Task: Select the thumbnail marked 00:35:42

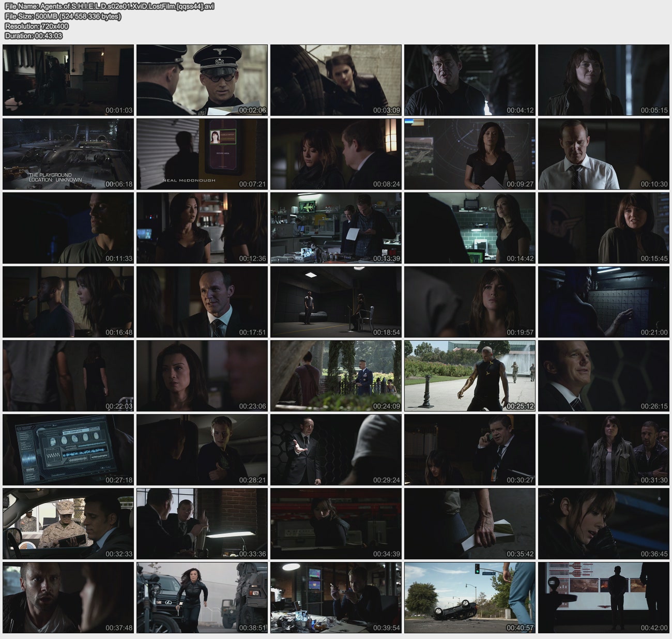Action: 469,524
